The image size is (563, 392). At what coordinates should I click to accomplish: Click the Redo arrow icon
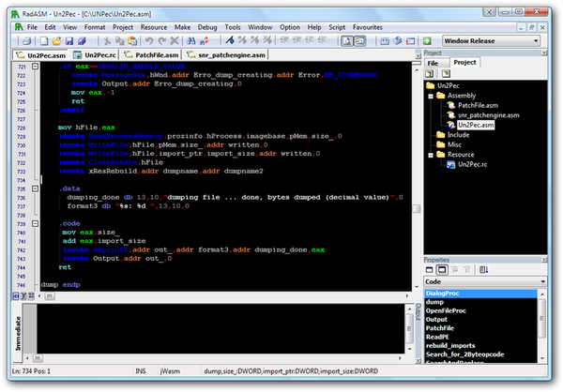(x=162, y=41)
